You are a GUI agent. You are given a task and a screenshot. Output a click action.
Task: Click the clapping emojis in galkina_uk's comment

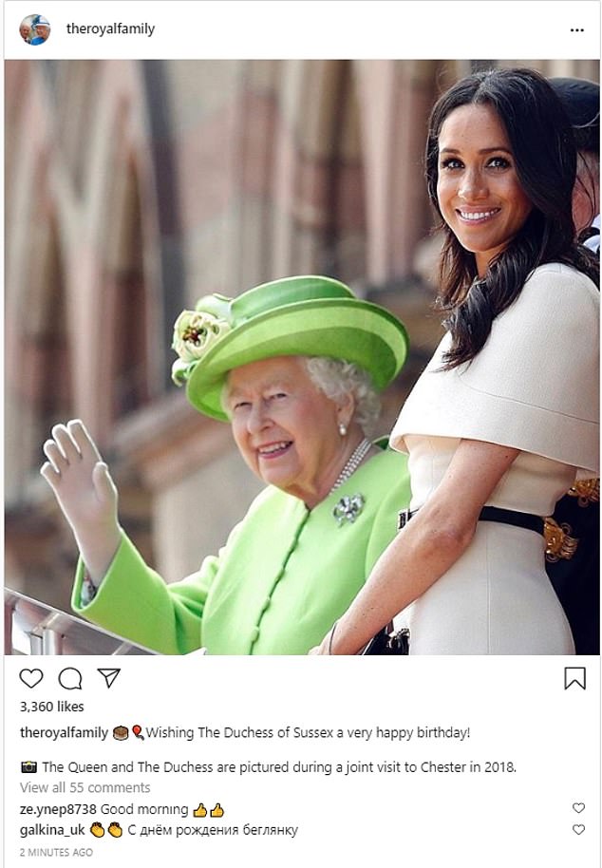[106, 830]
